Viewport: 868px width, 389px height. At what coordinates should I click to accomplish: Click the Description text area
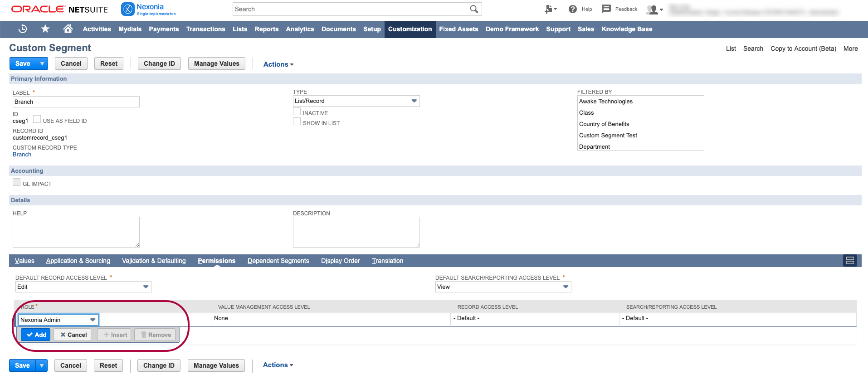click(356, 232)
